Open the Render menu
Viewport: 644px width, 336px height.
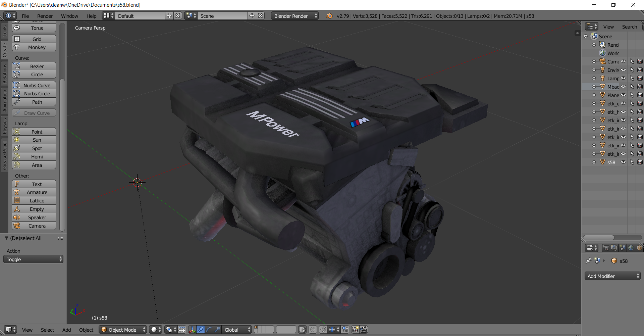click(x=45, y=16)
